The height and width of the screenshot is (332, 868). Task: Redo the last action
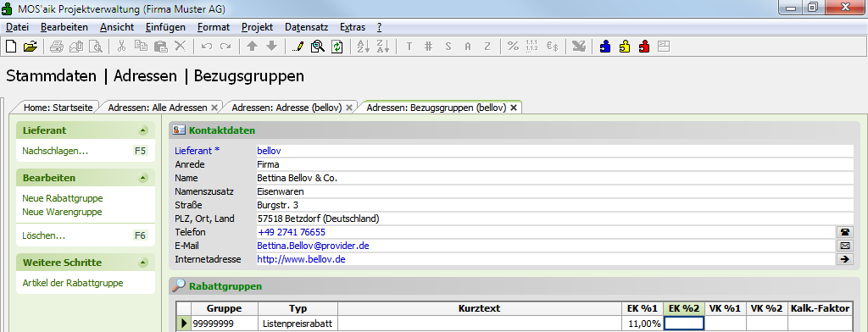tap(225, 47)
